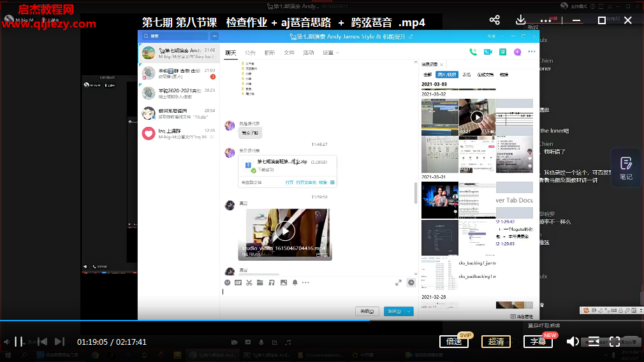The width and height of the screenshot is (644, 362).
Task: Enter fullscreen mode in the player
Action: point(615,342)
